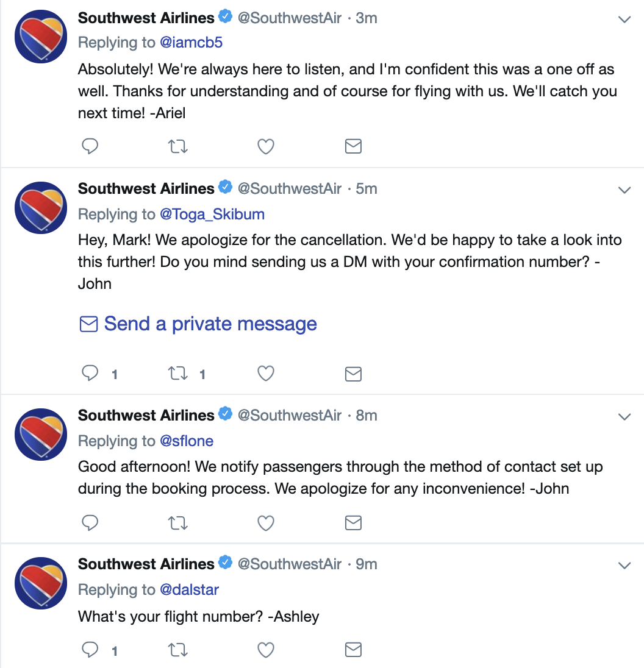This screenshot has width=644, height=668.
Task: Open the dropdown arrow on the 5m tweet
Action: point(624,190)
